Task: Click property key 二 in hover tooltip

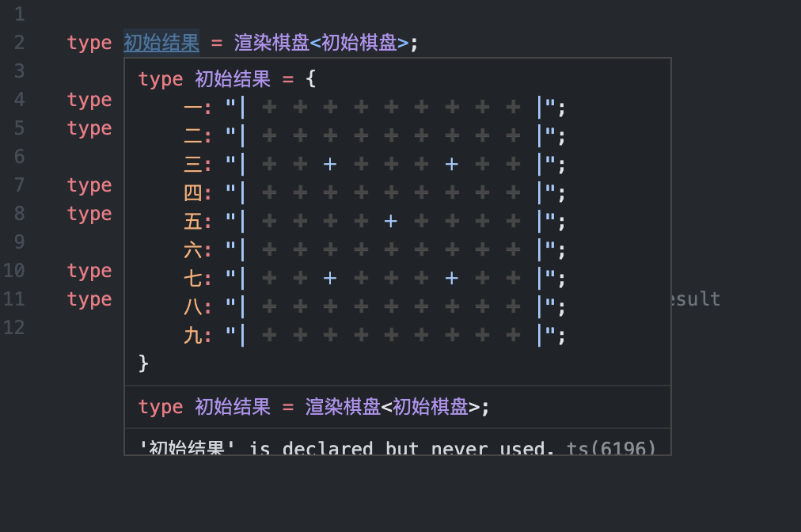Action: coord(193,136)
